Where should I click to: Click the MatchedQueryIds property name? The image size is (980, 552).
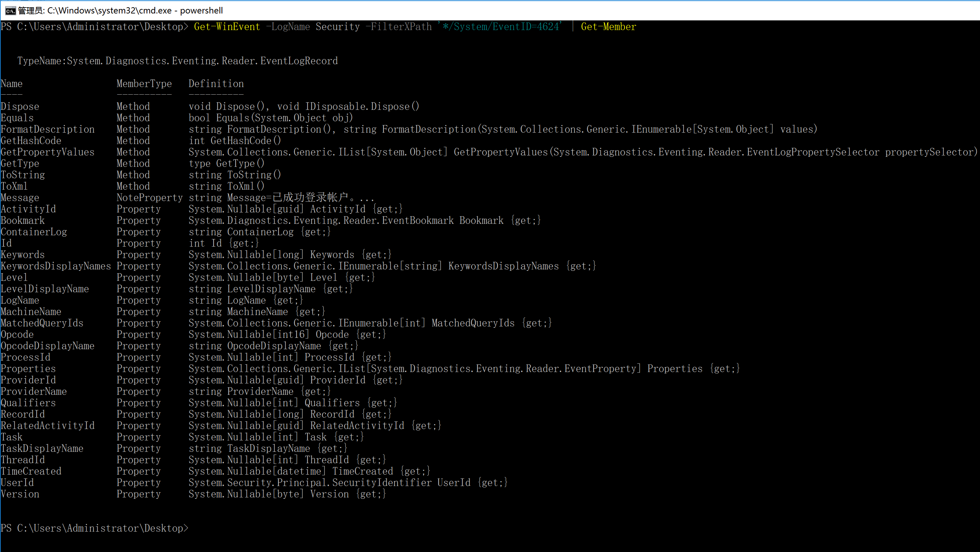(x=42, y=323)
